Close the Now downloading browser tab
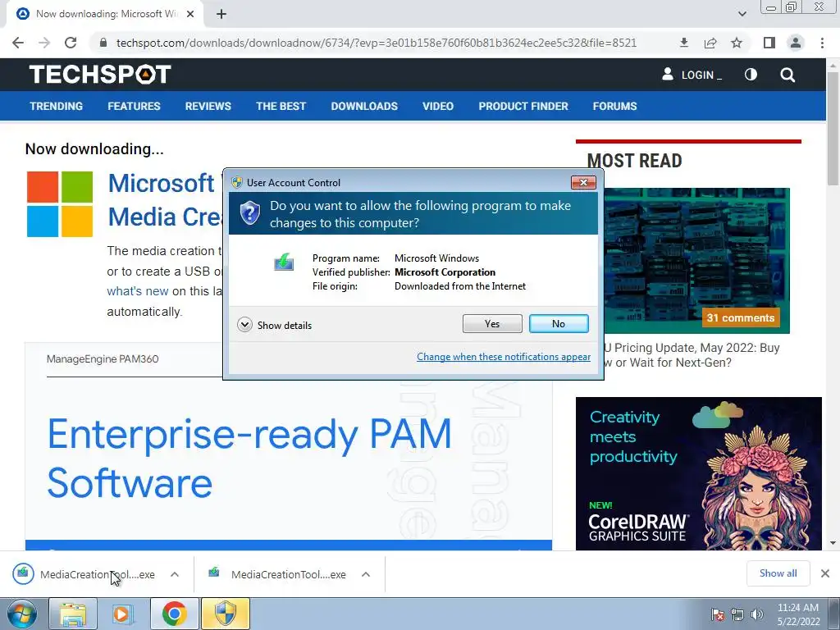The width and height of the screenshot is (840, 630). tap(190, 15)
